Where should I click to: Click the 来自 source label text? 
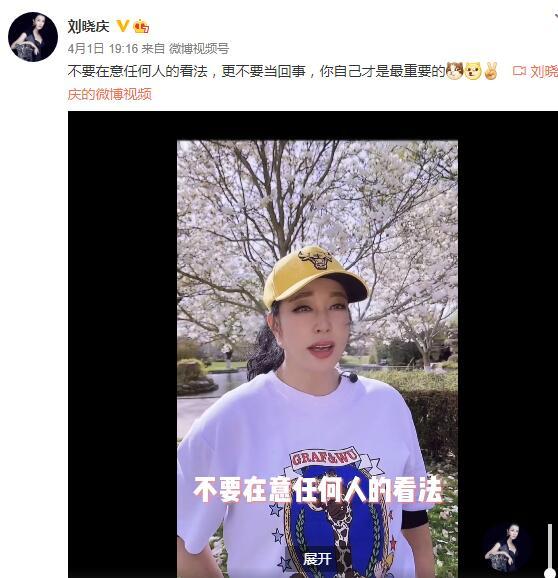tap(153, 49)
